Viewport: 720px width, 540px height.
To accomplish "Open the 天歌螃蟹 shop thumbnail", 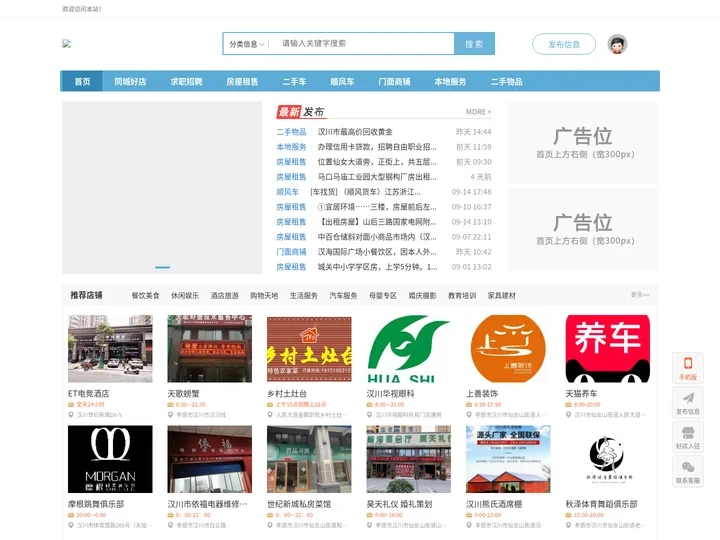I will pyautogui.click(x=210, y=349).
